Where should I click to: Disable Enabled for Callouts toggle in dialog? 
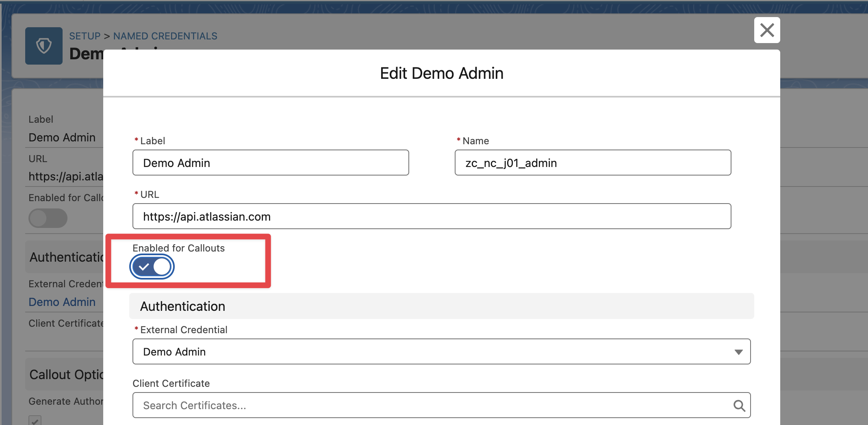coord(152,267)
